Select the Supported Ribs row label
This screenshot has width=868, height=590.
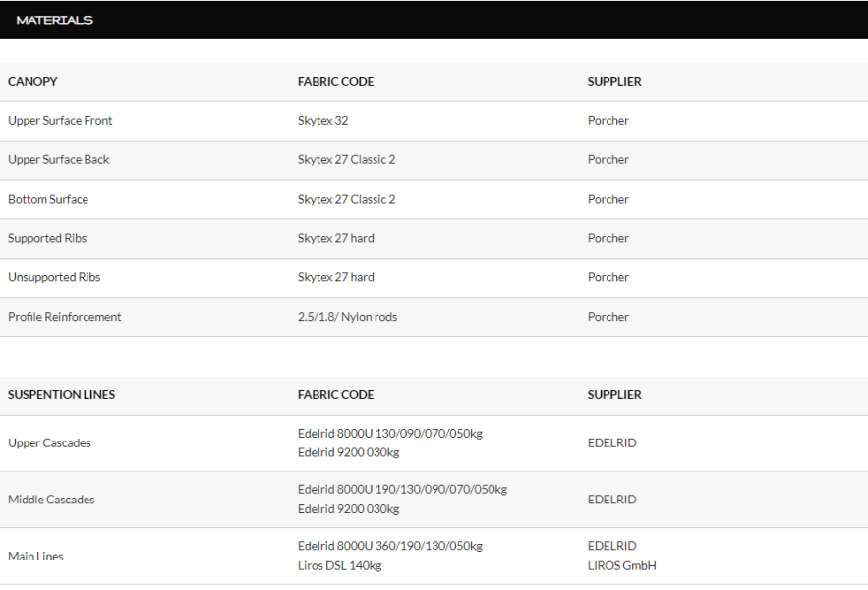(47, 238)
